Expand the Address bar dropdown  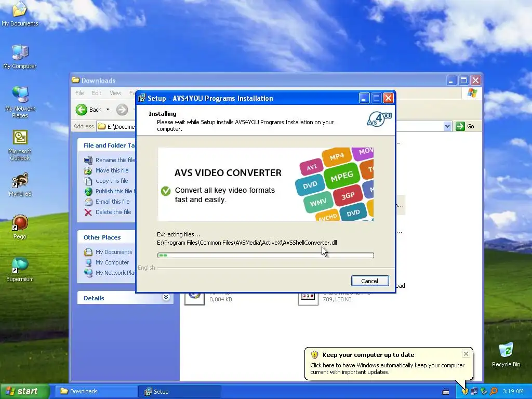point(447,126)
